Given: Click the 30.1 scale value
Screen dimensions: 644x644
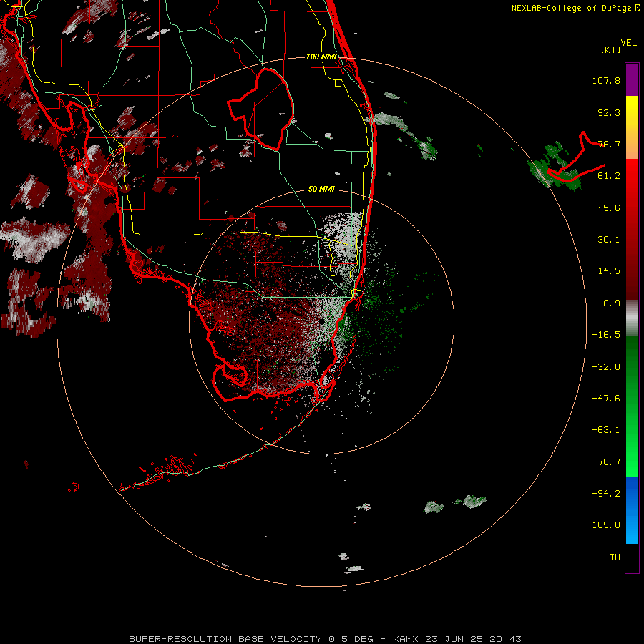Looking at the screenshot, I should pos(609,240).
